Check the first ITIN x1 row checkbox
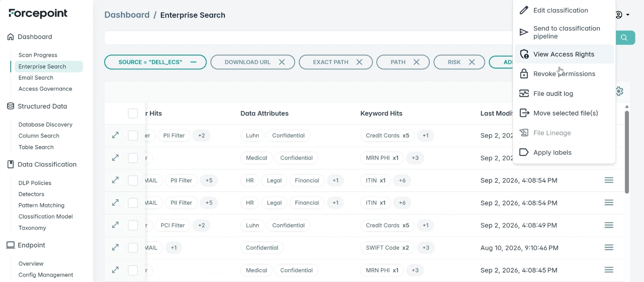Image resolution: width=644 pixels, height=282 pixels. (x=133, y=180)
